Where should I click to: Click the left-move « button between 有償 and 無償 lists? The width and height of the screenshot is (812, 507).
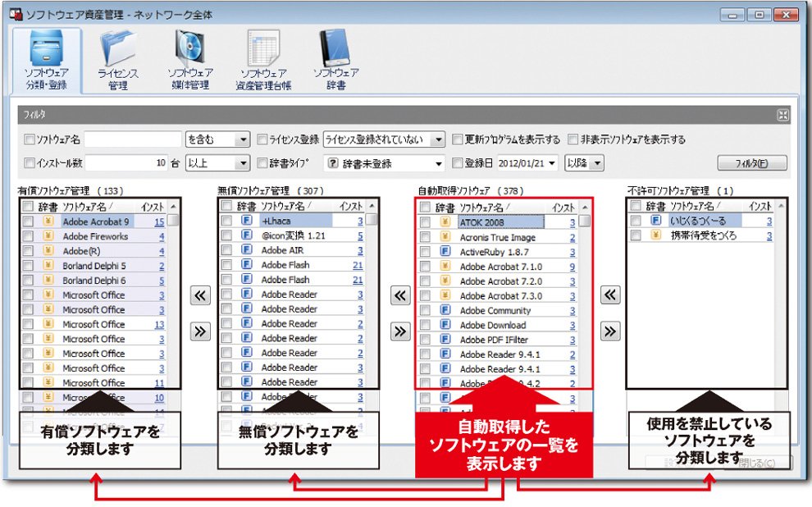coord(200,295)
